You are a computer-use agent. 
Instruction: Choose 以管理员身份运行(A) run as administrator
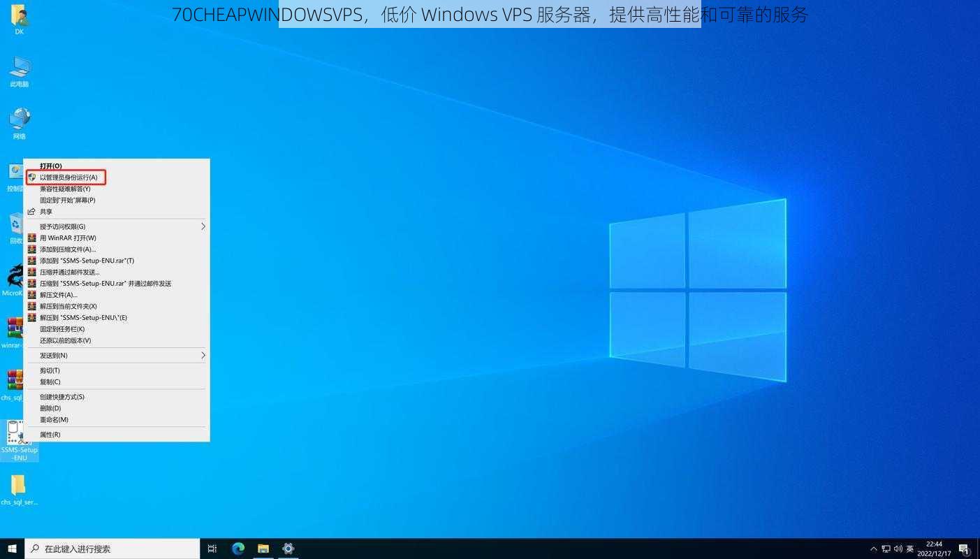click(117, 177)
